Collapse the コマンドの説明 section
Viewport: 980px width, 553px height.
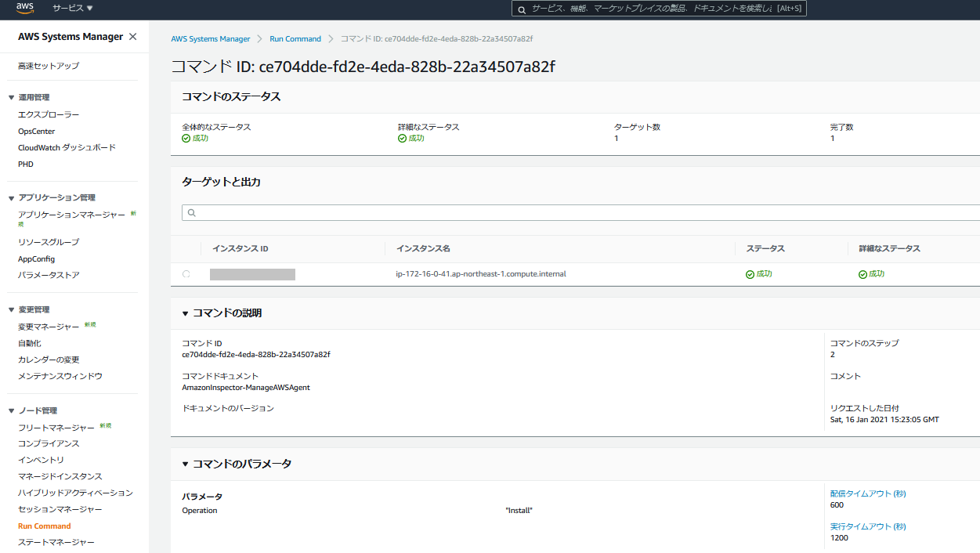186,313
